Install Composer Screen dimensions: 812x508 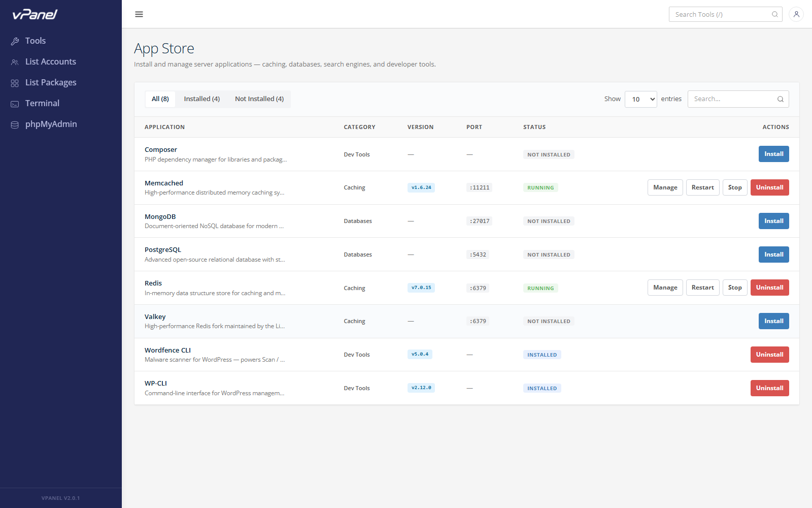coord(774,154)
